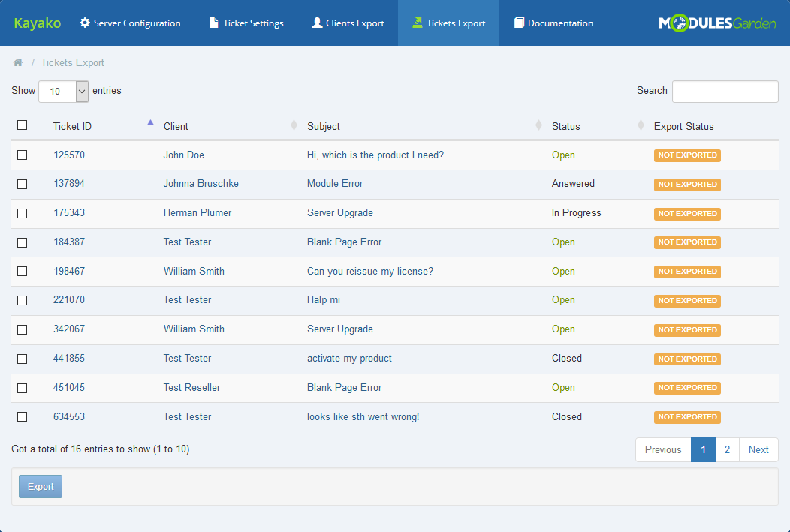Click the NOT EXPORTED badge for ticket 125570

click(x=687, y=155)
